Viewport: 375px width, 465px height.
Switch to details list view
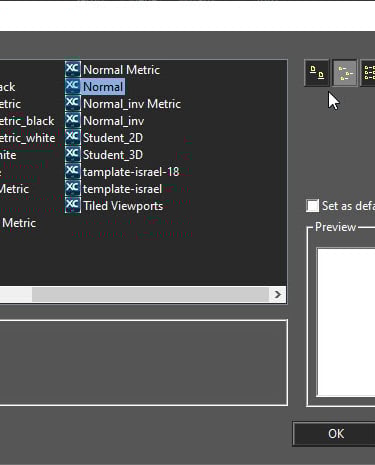[x=368, y=73]
